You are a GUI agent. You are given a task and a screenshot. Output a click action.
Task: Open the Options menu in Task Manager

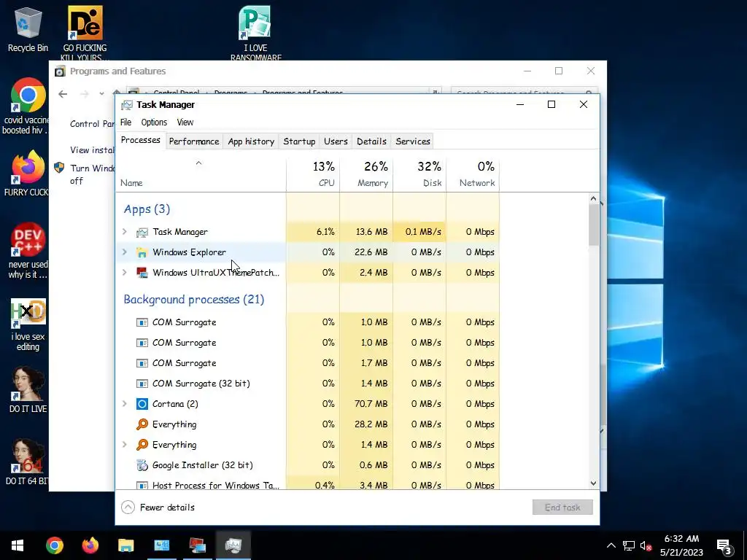click(154, 122)
